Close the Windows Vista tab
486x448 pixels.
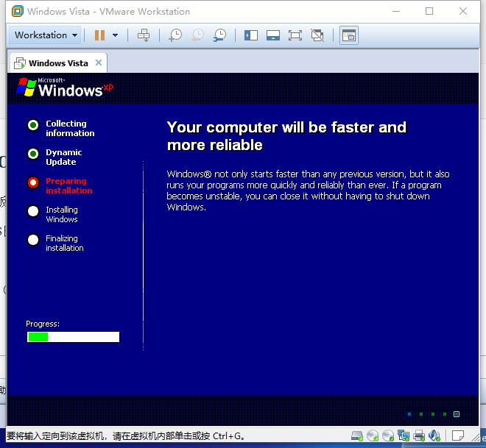click(x=99, y=63)
